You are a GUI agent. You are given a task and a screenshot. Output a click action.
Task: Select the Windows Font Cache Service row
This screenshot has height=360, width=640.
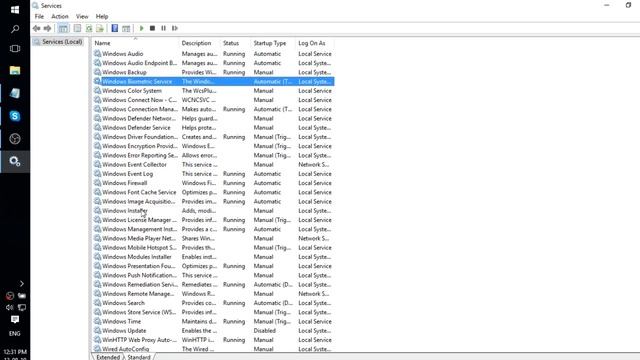pos(213,192)
